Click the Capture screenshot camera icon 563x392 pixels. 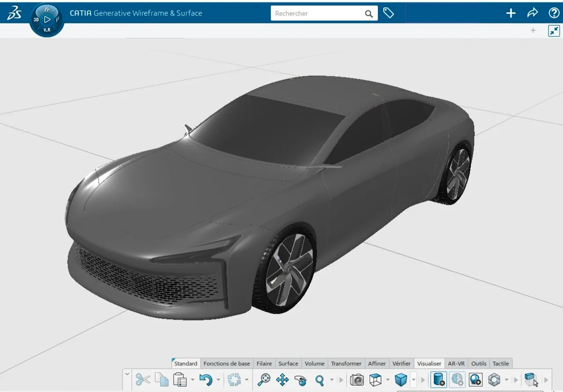(357, 379)
